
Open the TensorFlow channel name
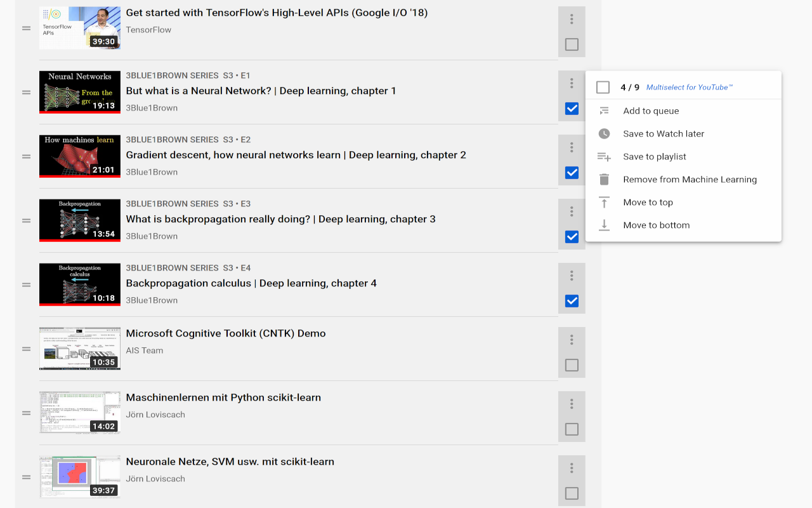(148, 30)
